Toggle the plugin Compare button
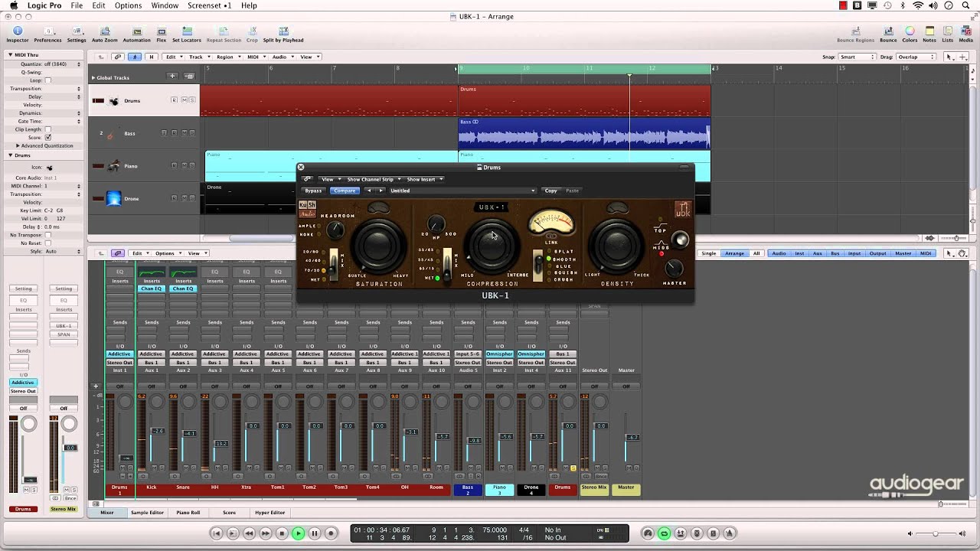 pos(345,191)
